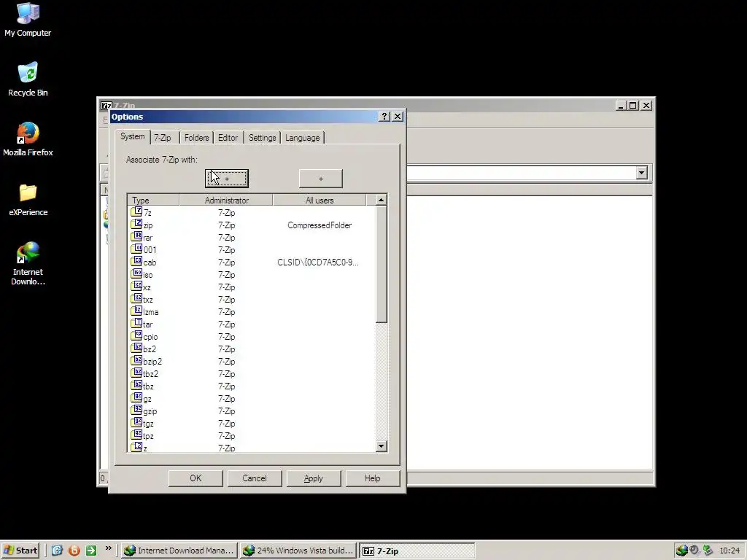Switch to Internet Download Manager taskbar button
The width and height of the screenshot is (747, 560).
(179, 551)
